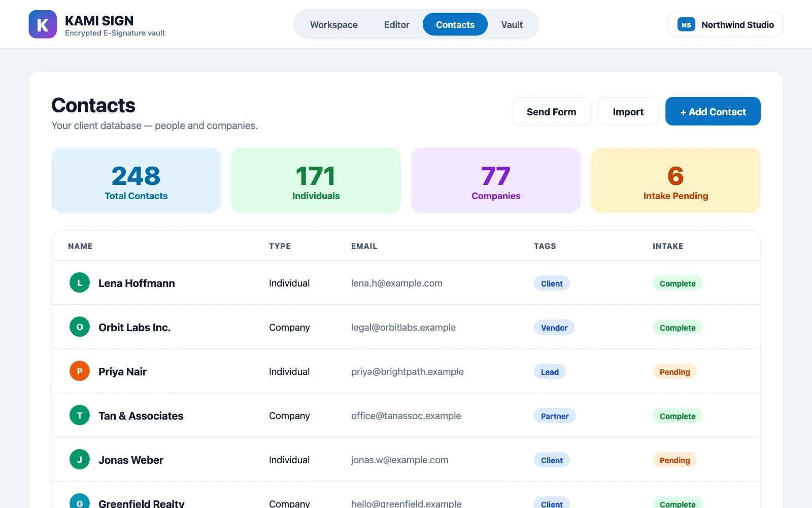Click the NAME column header
This screenshot has height=508, width=812.
tap(80, 246)
